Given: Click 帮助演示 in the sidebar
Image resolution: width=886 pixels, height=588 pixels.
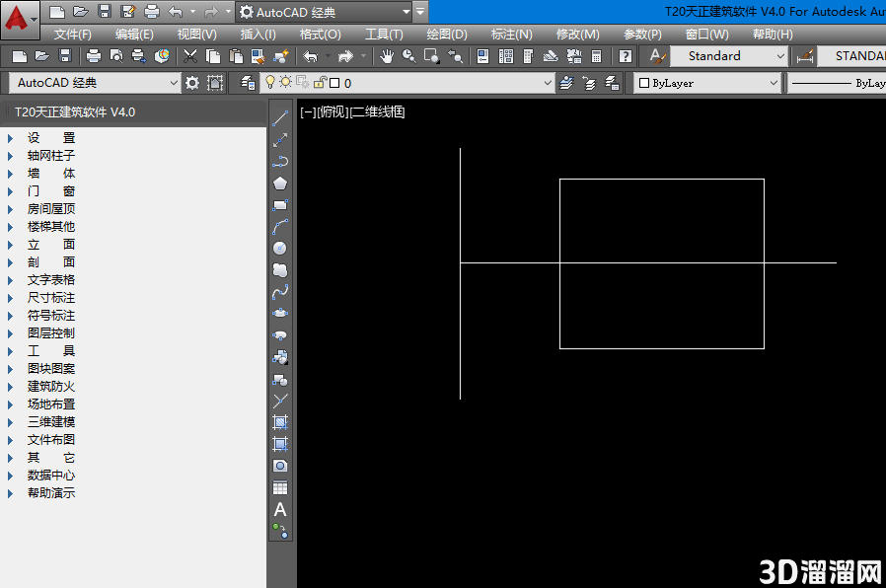Looking at the screenshot, I should coord(51,493).
